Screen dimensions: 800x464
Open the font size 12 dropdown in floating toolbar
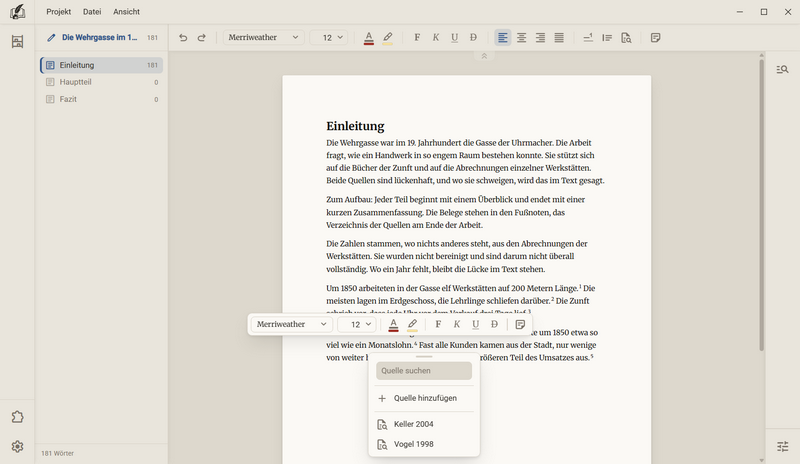point(357,324)
